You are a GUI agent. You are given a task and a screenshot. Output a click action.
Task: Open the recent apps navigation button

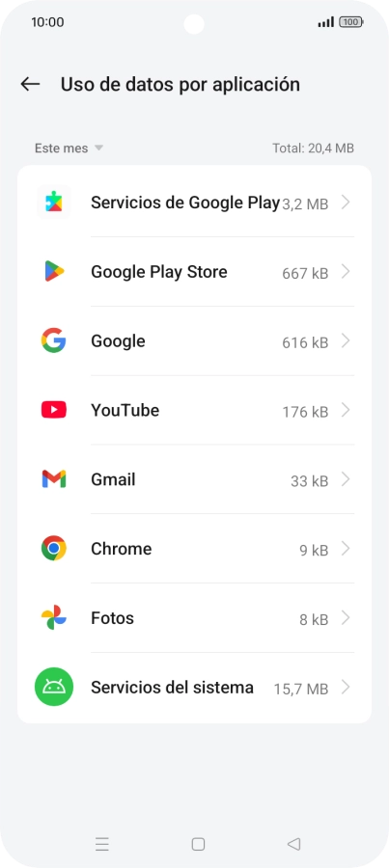coord(102,844)
